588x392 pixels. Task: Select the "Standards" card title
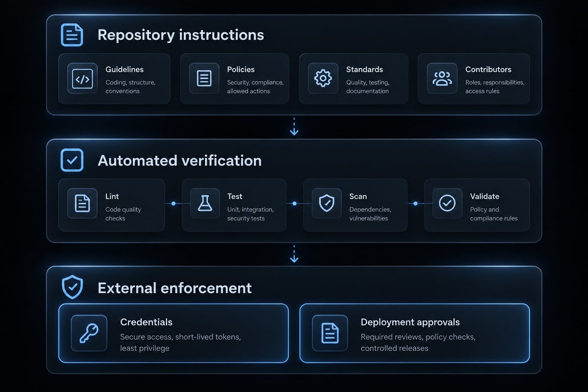coord(364,69)
